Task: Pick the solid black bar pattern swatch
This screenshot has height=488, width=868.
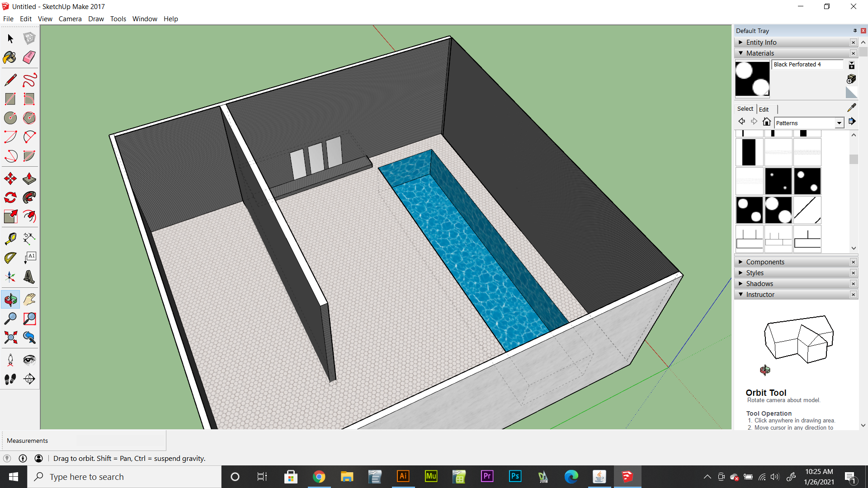Action: point(749,152)
